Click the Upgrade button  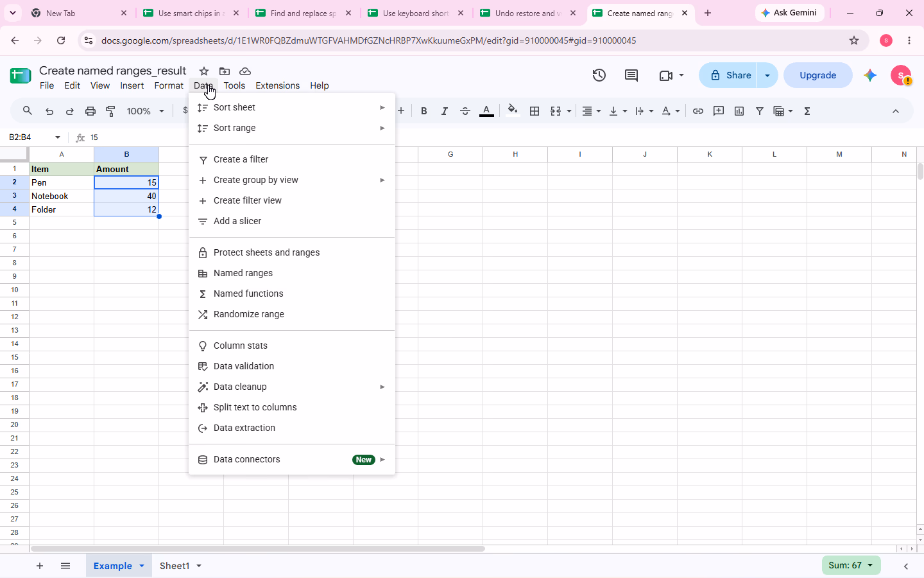coord(817,75)
